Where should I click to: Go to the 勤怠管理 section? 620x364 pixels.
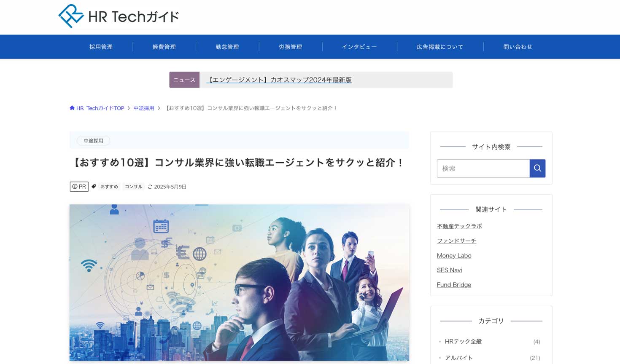(x=227, y=47)
